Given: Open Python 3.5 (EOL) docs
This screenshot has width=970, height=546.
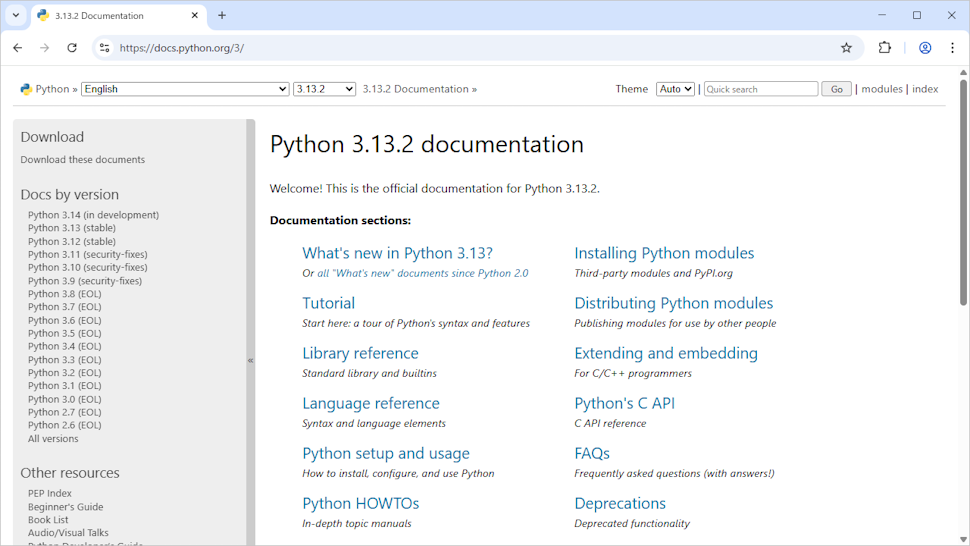Looking at the screenshot, I should point(64,333).
